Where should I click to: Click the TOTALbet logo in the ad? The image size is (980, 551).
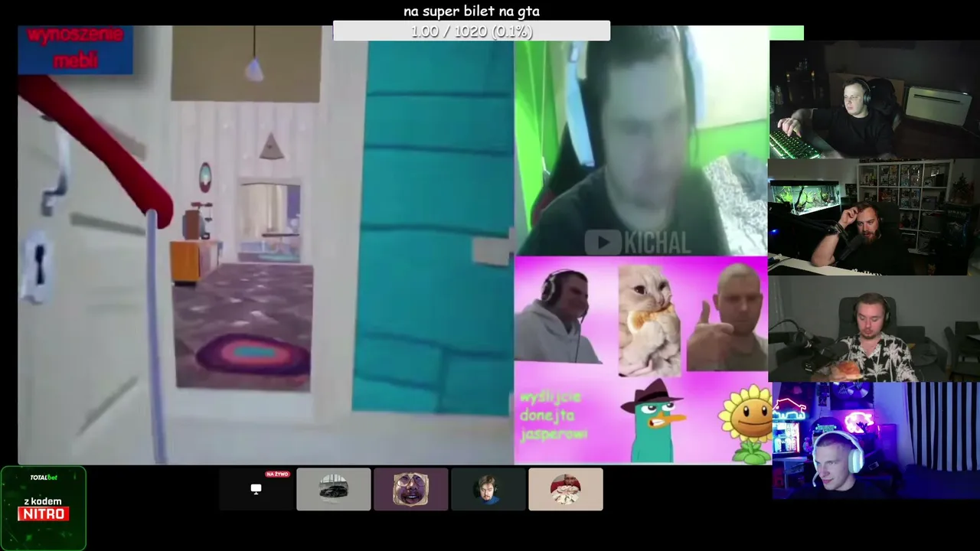click(x=44, y=478)
